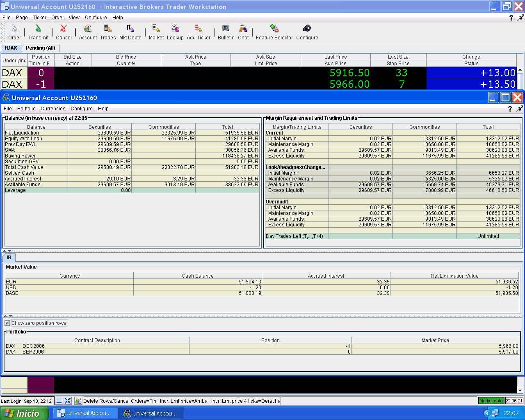
Task: Open the File menu in Trader Workstation
Action: 7,18
